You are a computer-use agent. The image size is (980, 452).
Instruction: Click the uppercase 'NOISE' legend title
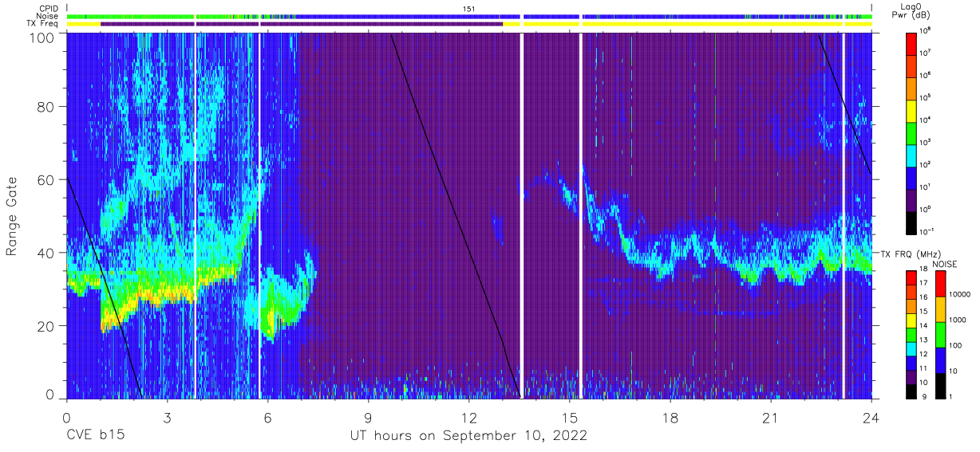pyautogui.click(x=945, y=263)
